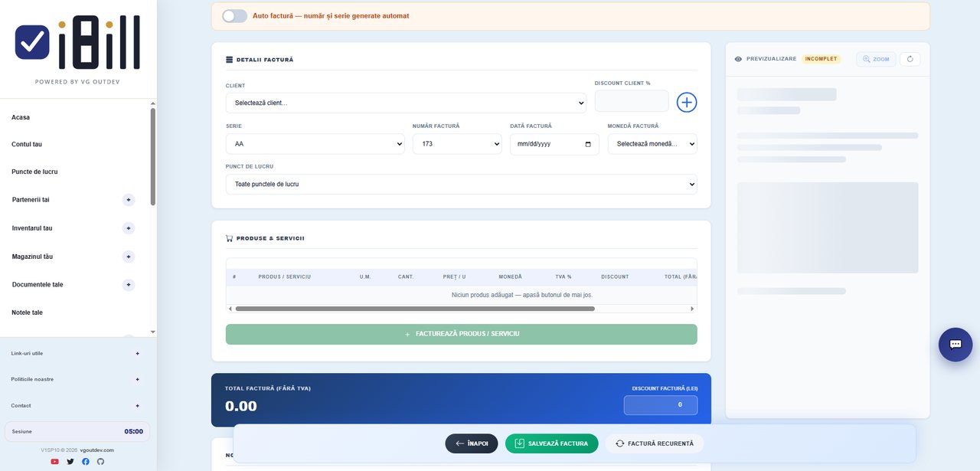Open vgoutdev.com footer link
Viewport: 980px width, 471px height.
click(96, 450)
